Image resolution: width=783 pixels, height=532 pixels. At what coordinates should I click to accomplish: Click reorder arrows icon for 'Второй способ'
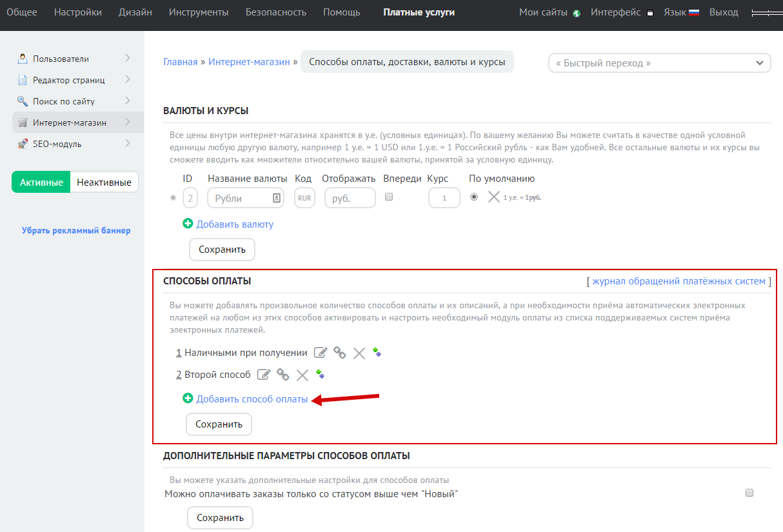320,374
